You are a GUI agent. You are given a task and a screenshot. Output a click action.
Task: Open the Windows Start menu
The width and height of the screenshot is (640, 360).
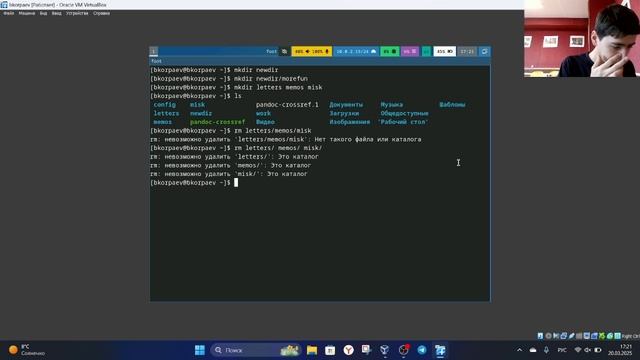pyautogui.click(x=200, y=350)
